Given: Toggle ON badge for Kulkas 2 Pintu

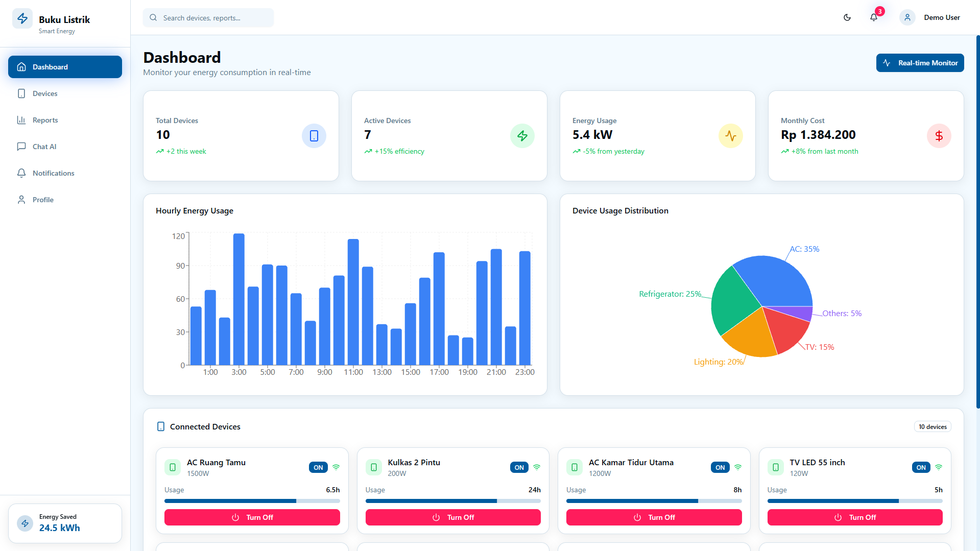Looking at the screenshot, I should [x=519, y=467].
